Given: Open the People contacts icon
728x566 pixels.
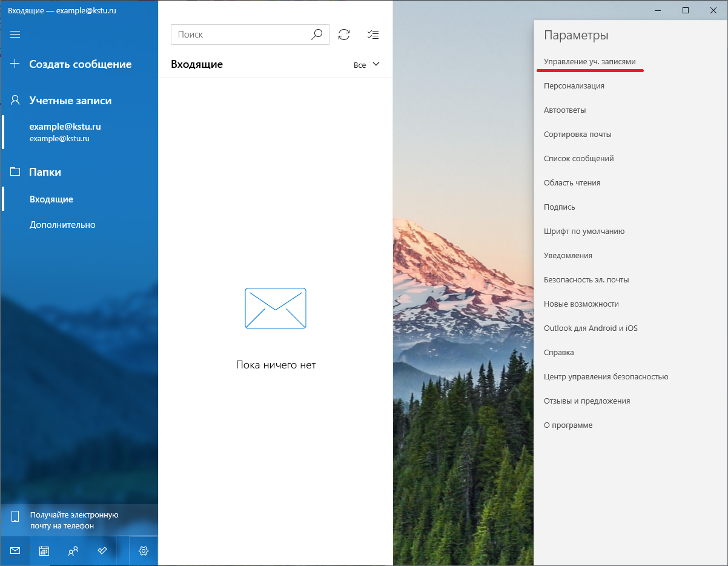Looking at the screenshot, I should (x=73, y=551).
